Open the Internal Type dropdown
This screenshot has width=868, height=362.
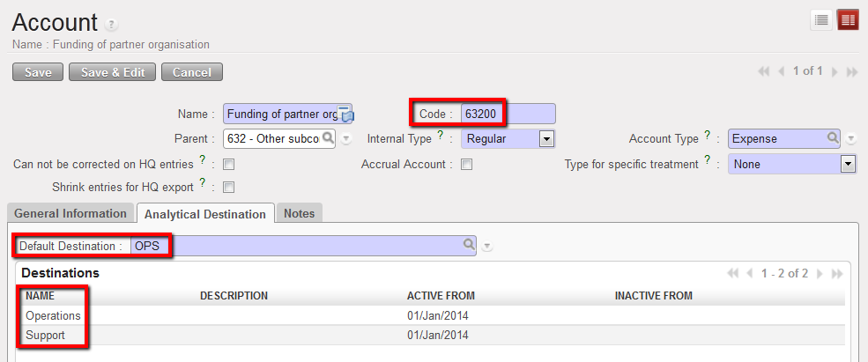coord(545,138)
